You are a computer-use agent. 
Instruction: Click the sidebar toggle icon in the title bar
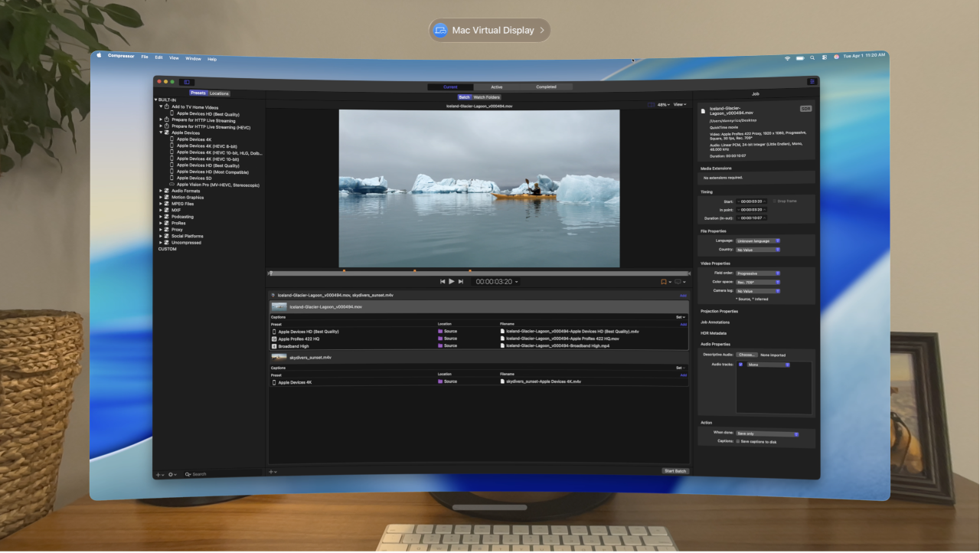pyautogui.click(x=186, y=80)
